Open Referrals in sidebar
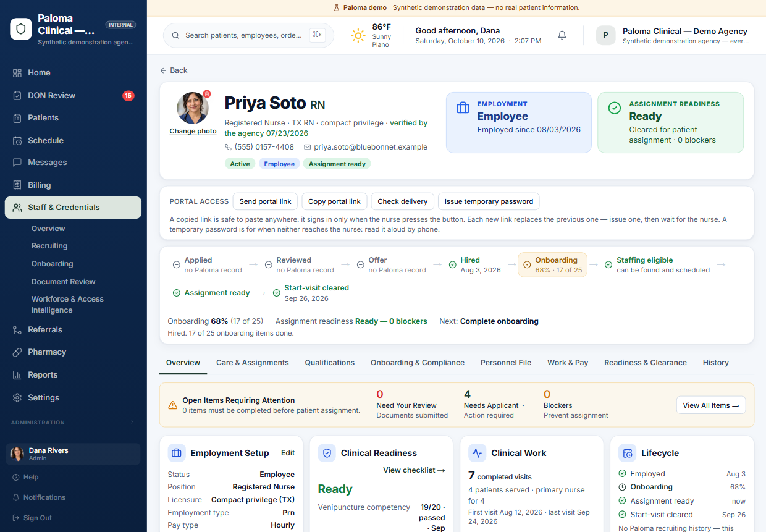The image size is (766, 532). [73, 330]
